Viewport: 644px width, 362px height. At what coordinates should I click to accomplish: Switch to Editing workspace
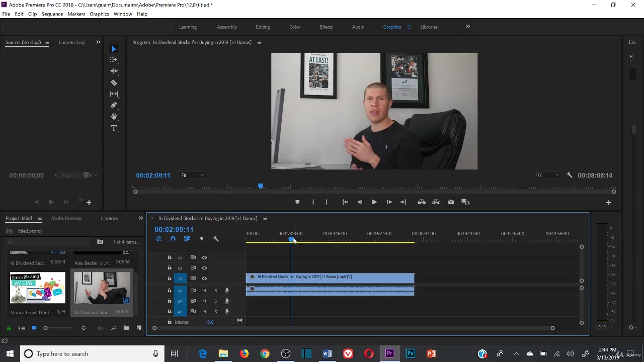tap(263, 27)
